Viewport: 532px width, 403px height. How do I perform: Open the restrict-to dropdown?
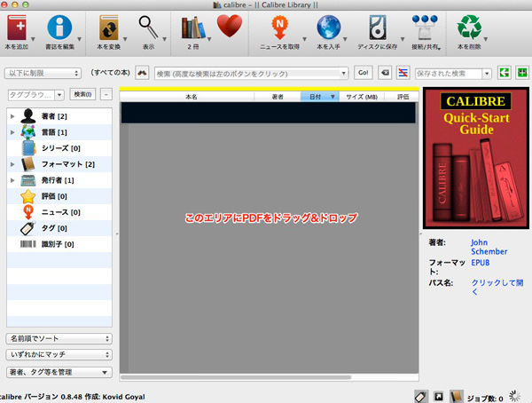click(43, 73)
